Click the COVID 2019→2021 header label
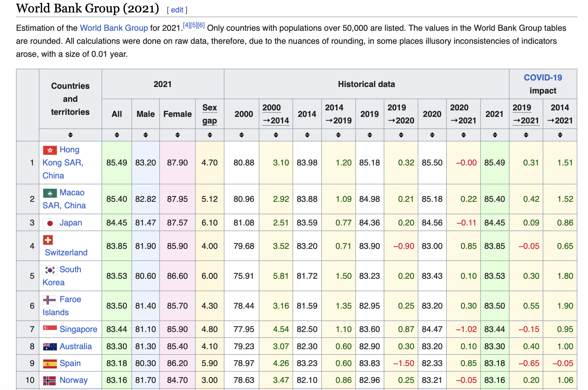This screenshot has height=390, width=588. (x=526, y=114)
